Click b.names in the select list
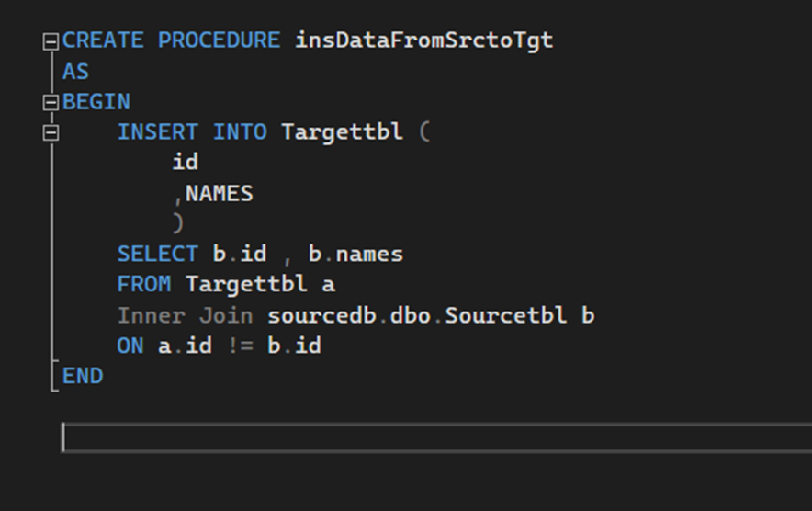812x511 pixels. tap(355, 254)
